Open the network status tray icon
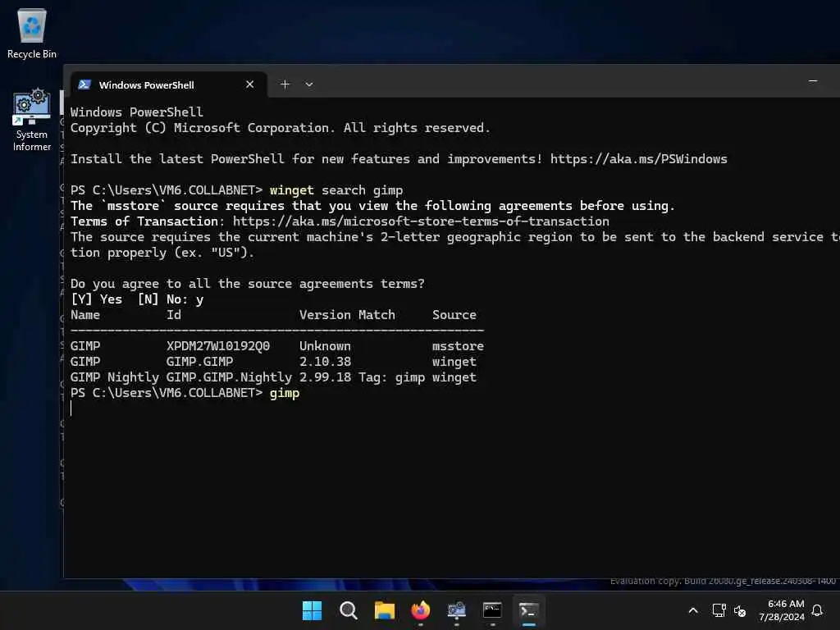Viewport: 840px width, 630px height. pos(719,610)
